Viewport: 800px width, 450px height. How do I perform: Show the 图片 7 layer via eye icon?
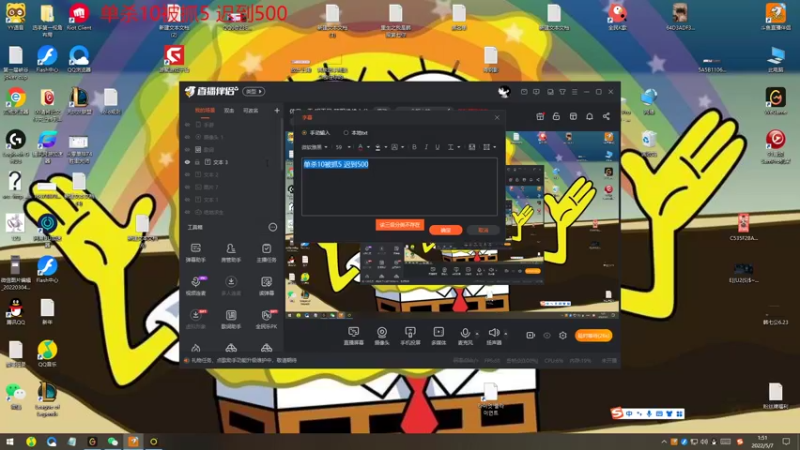[187, 187]
